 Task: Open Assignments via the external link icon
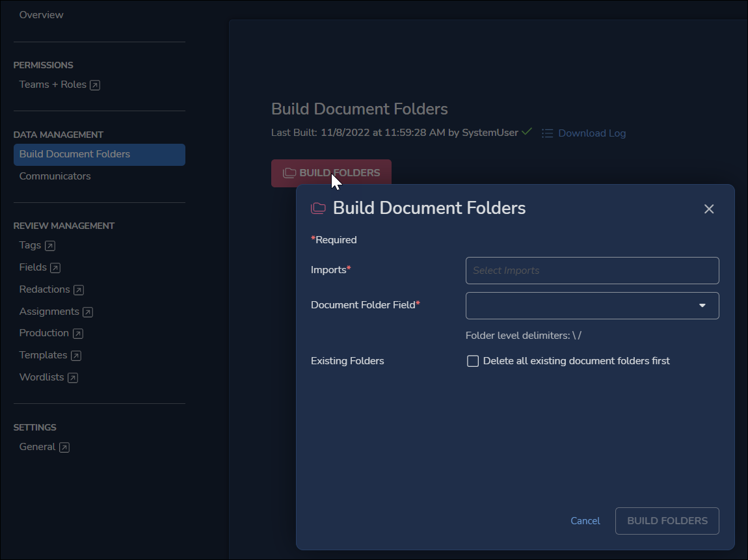click(x=88, y=312)
